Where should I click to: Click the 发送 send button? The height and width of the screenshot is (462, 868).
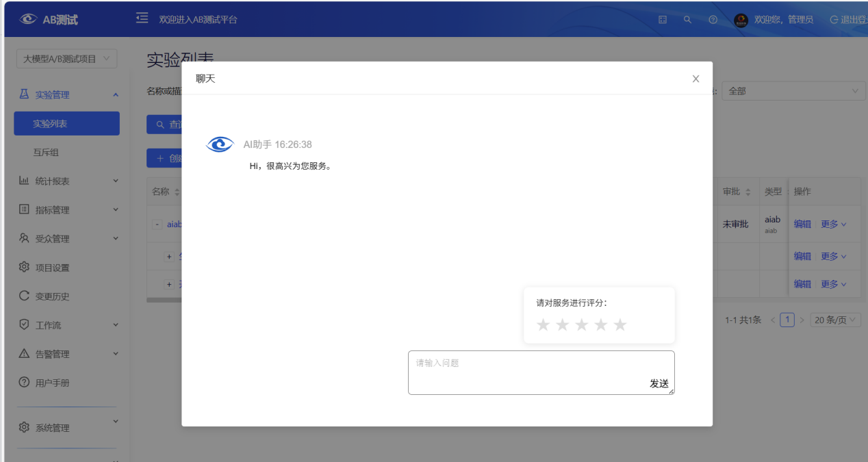659,384
